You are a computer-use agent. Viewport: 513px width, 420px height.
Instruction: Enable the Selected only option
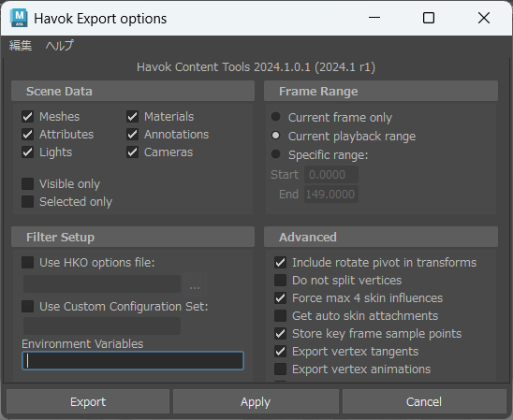tap(28, 201)
